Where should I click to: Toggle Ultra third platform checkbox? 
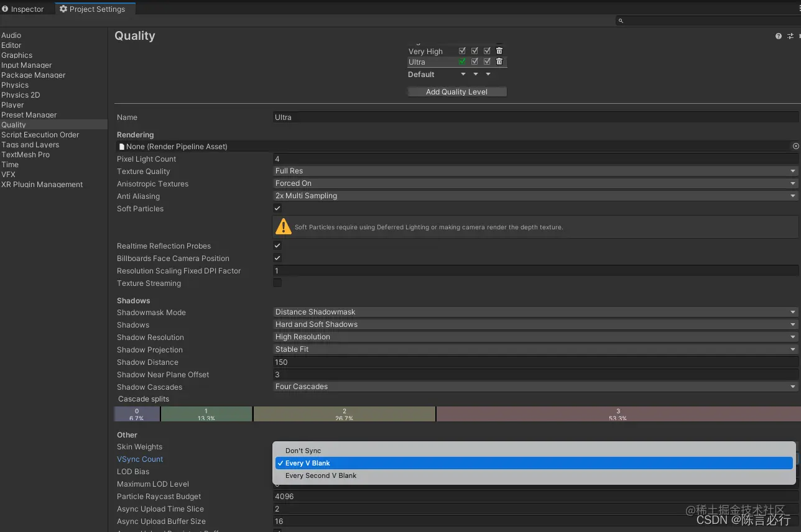[x=487, y=62]
